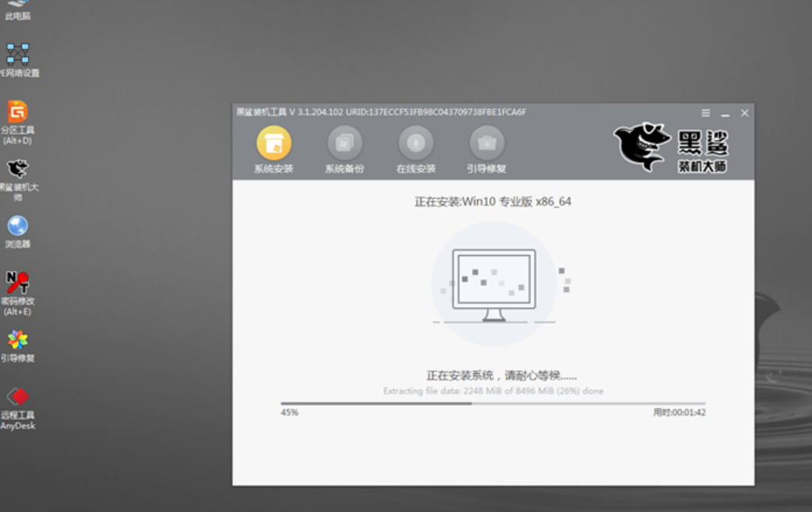Screen dimensions: 812x512
Task: Click the 黑鲨装机大师 shark logo
Action: (671, 147)
